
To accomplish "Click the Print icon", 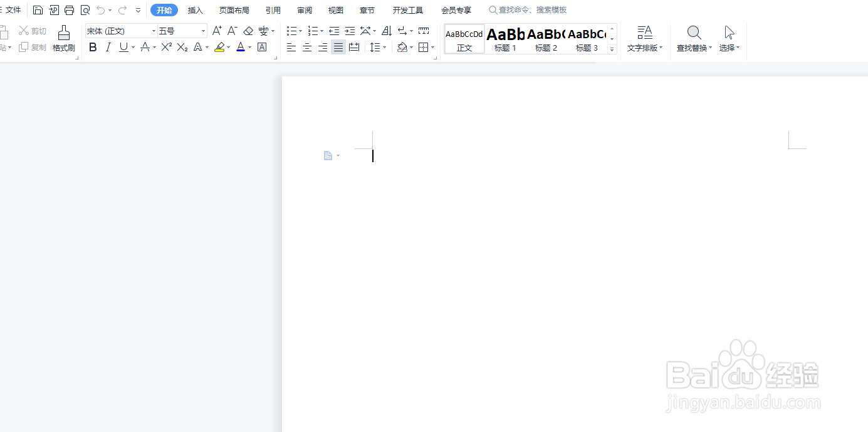I will point(70,10).
